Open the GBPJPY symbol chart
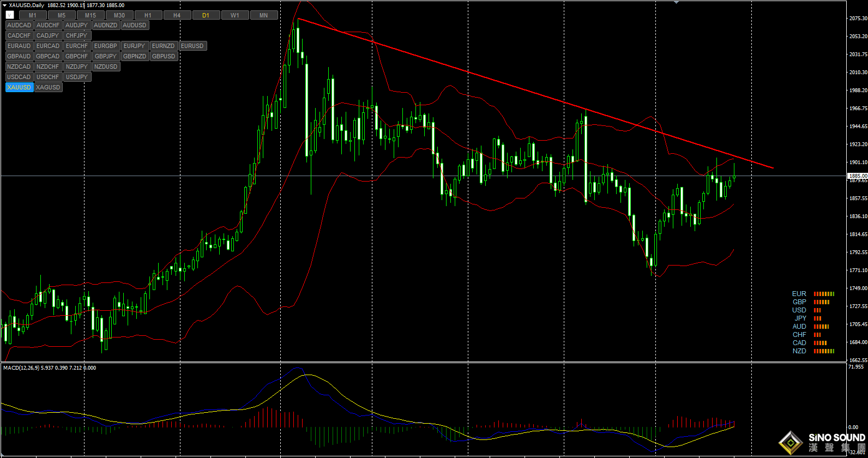Viewport: 868px width, 458px height. pos(105,56)
